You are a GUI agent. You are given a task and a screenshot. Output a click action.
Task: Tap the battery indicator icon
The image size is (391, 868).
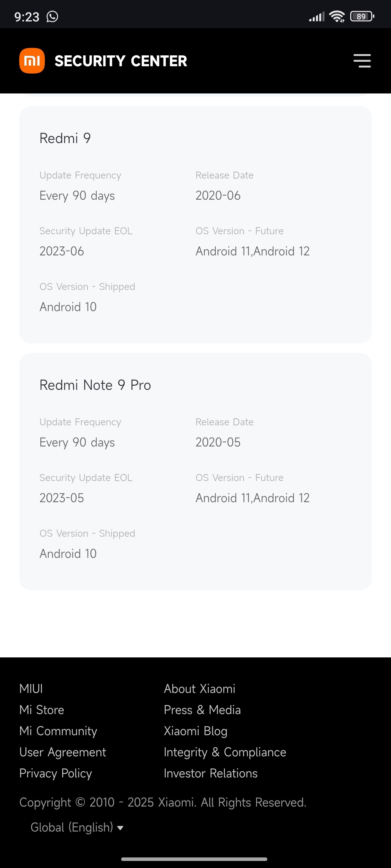[x=362, y=16]
